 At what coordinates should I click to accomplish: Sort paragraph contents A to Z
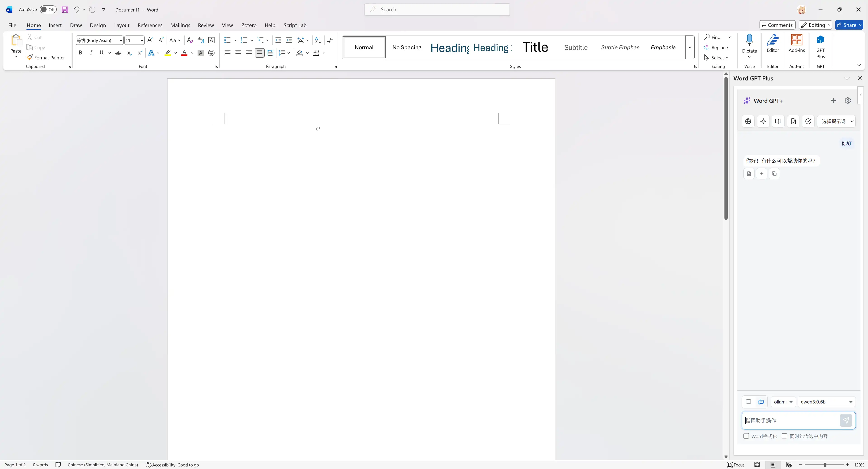coord(318,40)
